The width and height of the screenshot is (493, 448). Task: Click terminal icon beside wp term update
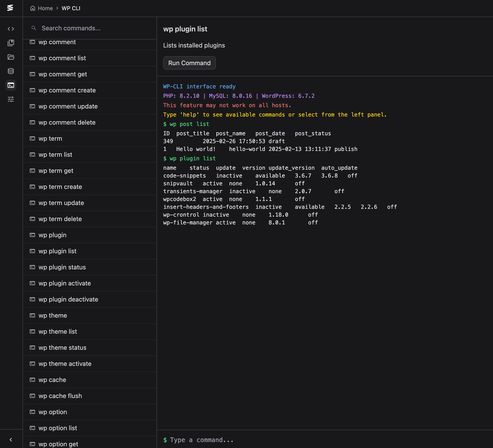(x=32, y=203)
